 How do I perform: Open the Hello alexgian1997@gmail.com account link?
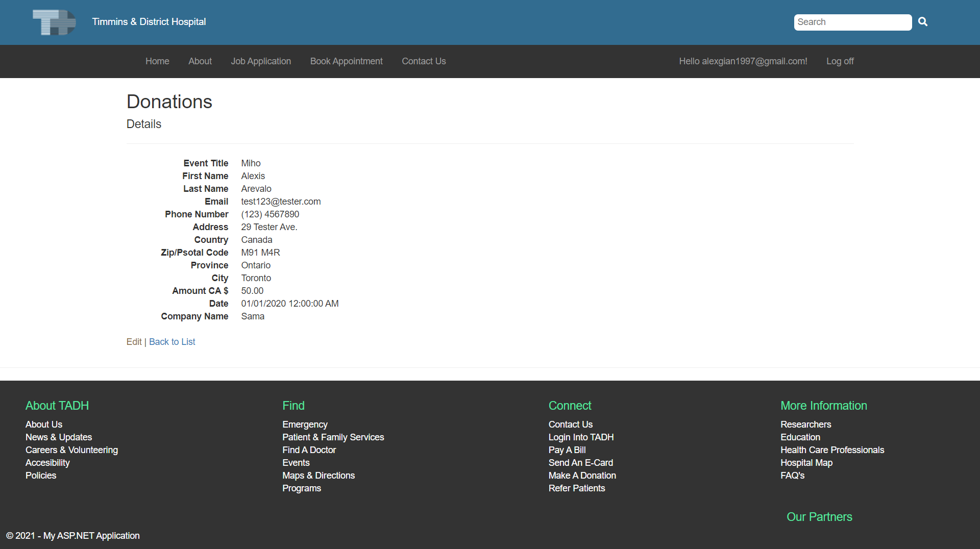coord(743,61)
